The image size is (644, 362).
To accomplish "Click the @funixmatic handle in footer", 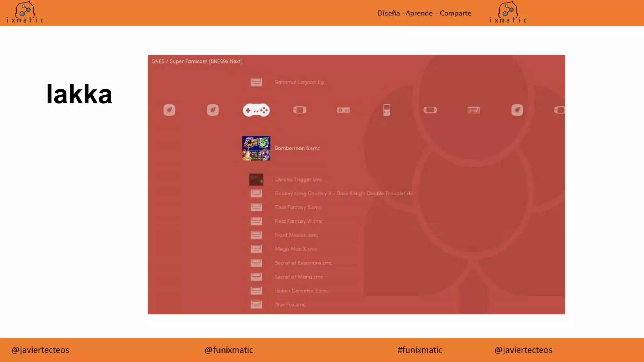I will [229, 350].
